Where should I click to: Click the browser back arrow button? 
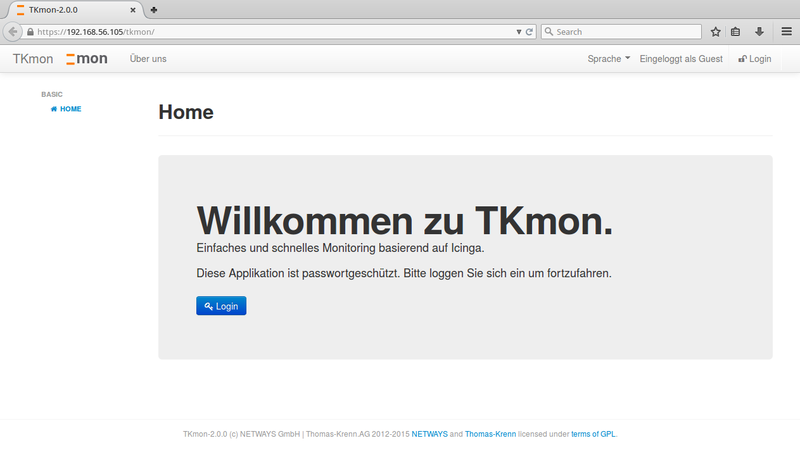tap(13, 32)
